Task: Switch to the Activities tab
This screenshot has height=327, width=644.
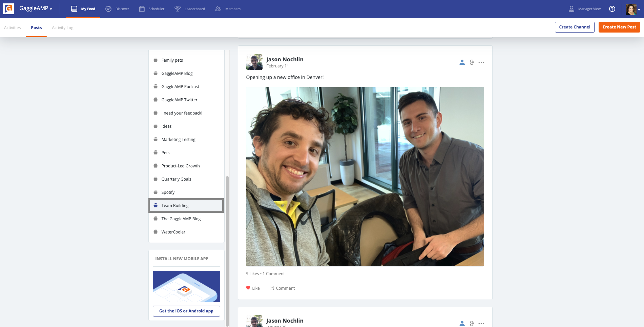Action: 12,27
